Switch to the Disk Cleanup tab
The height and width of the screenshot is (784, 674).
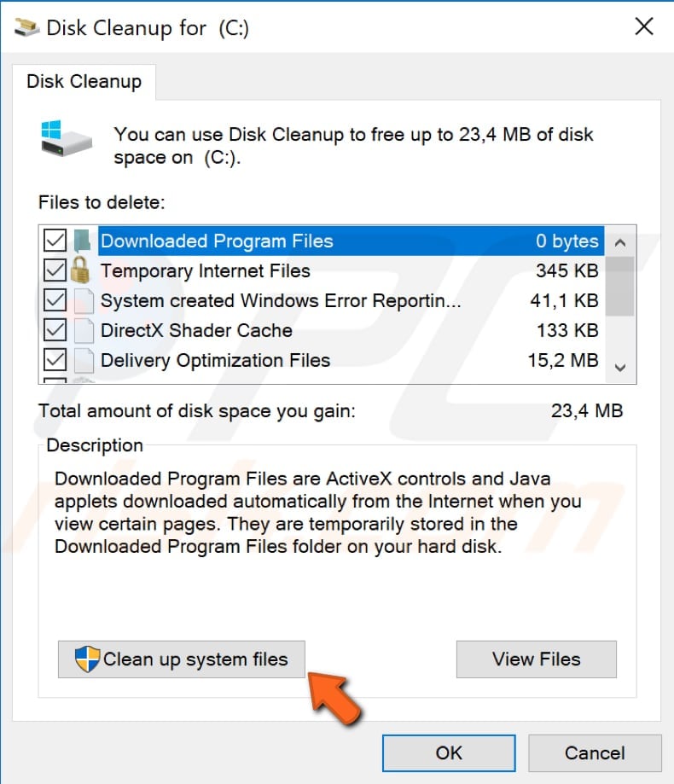click(84, 81)
